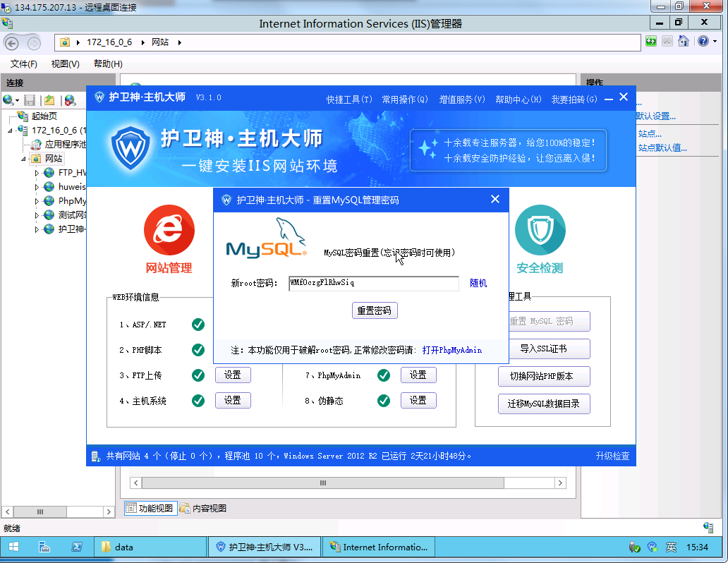Open 视图(V) menu in IIS
This screenshot has width=728, height=563.
pos(65,63)
